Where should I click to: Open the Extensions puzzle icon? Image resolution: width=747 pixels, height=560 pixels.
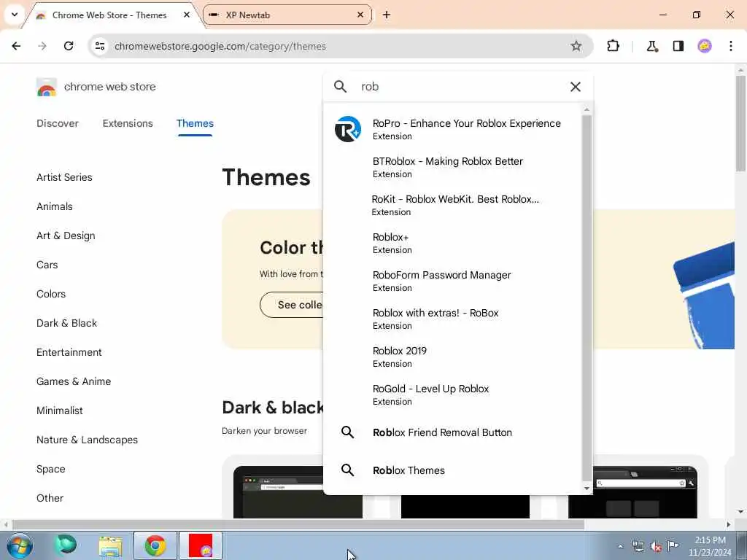point(613,46)
